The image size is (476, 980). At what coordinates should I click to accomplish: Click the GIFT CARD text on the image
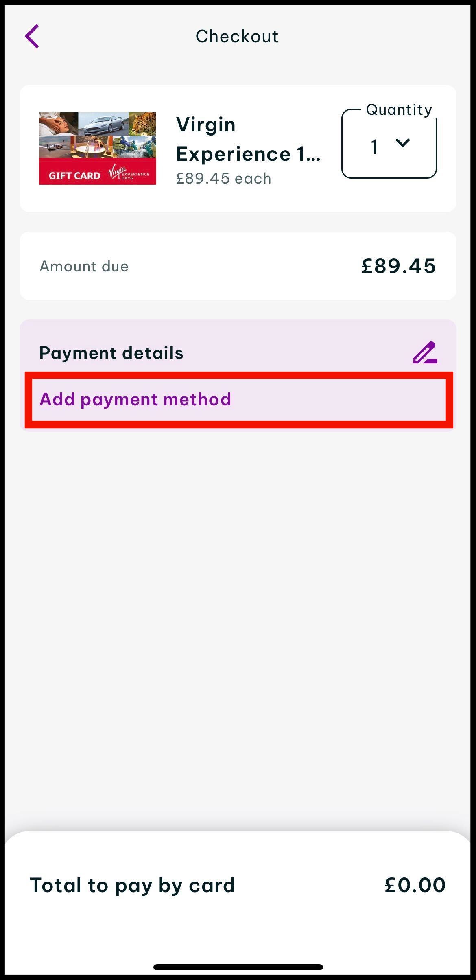click(74, 176)
